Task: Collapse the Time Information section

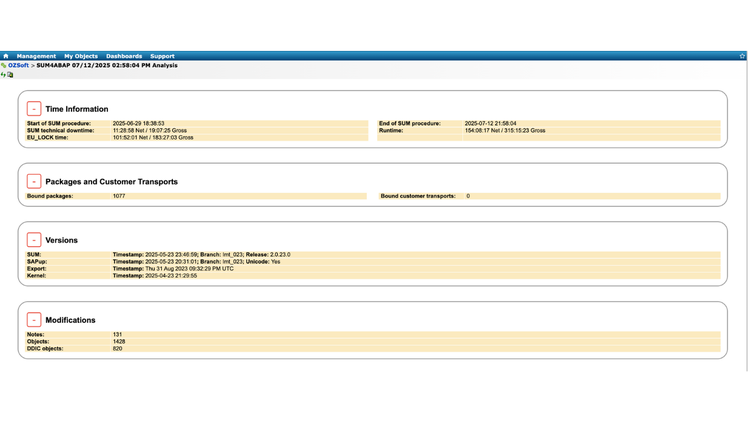Action: [x=34, y=109]
